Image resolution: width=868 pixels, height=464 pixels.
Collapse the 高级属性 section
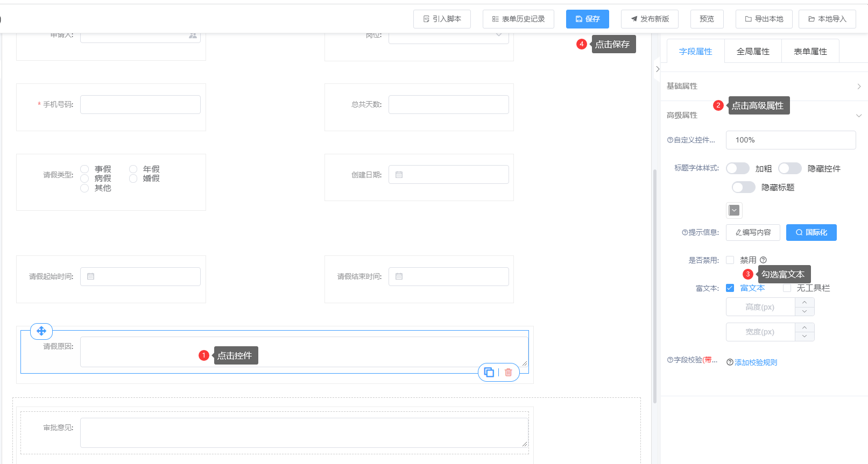(x=859, y=116)
